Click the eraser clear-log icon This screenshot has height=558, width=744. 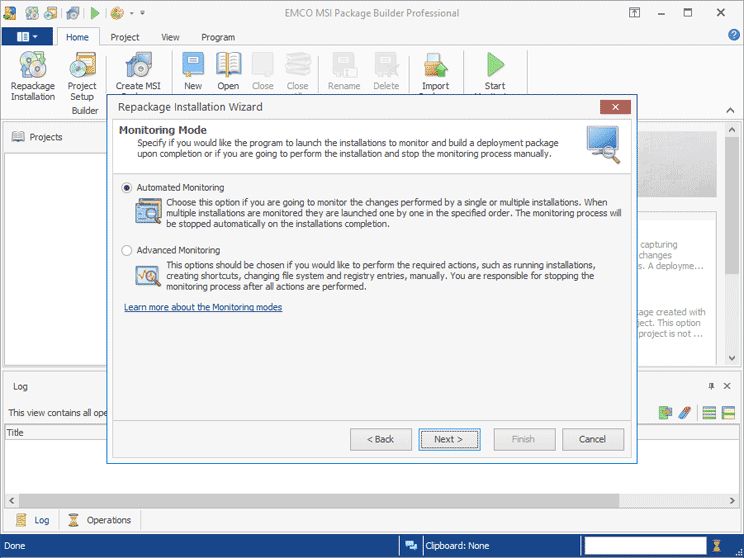(684, 412)
